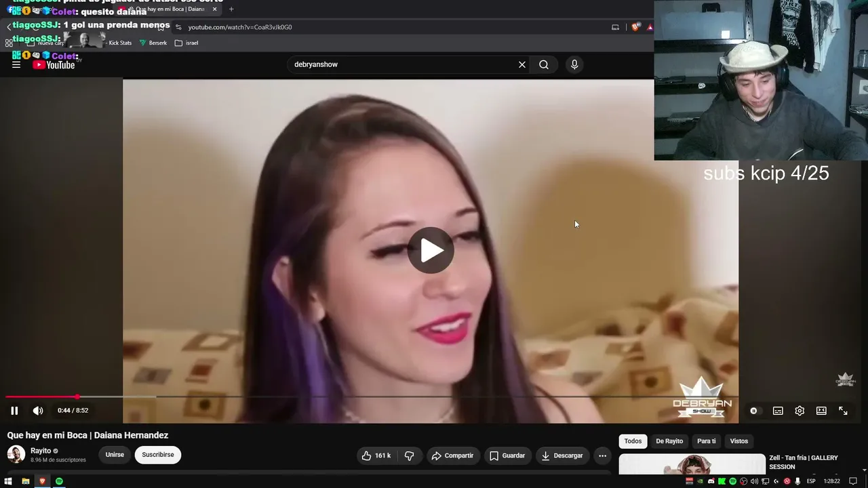
Task: Click the large play overlay on the video
Action: (431, 250)
